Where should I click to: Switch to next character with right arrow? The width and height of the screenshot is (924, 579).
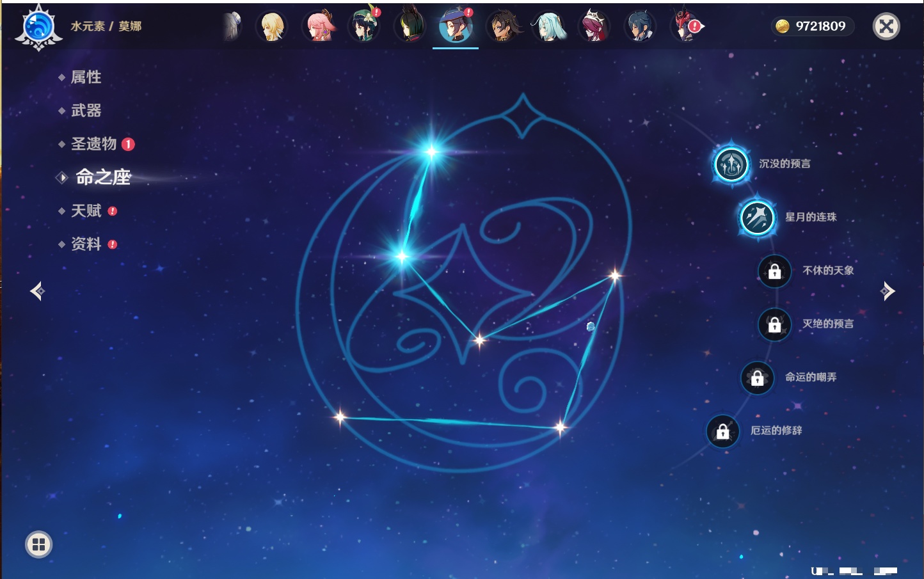pyautogui.click(x=888, y=291)
